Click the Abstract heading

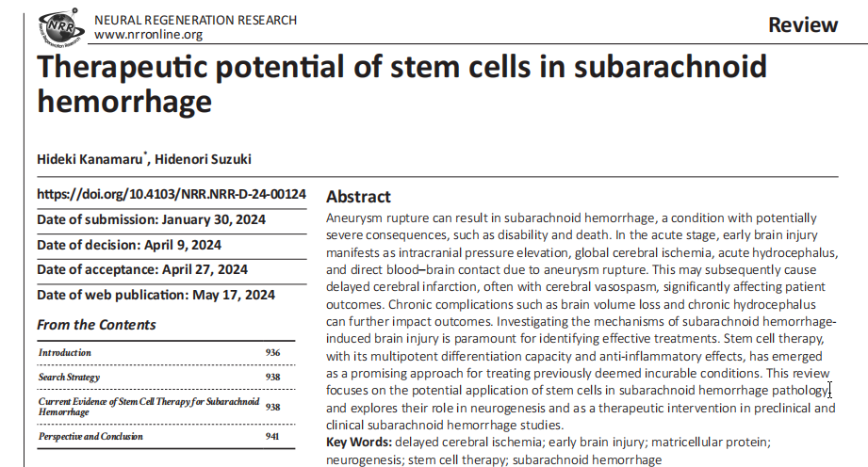coord(358,197)
